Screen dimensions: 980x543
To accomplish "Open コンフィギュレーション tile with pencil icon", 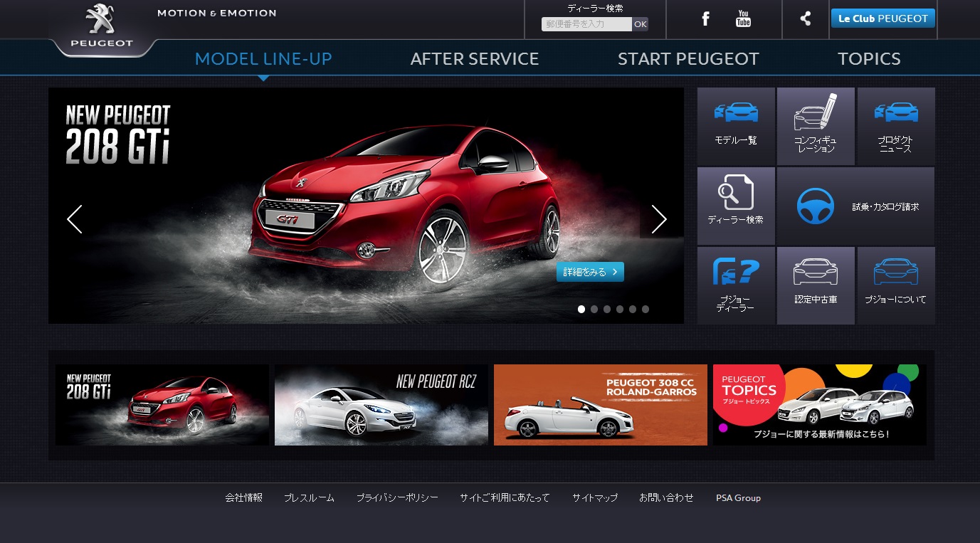I will [816, 127].
